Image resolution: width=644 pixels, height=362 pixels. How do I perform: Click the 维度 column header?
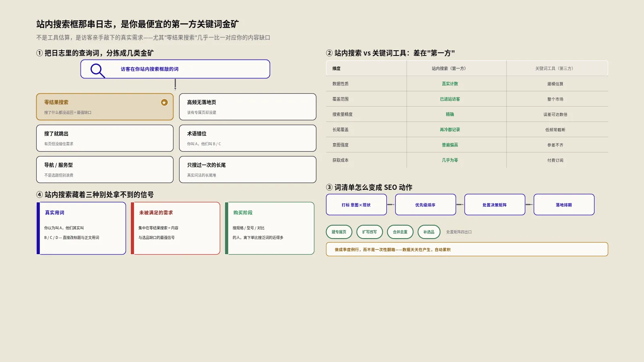[x=366, y=68]
